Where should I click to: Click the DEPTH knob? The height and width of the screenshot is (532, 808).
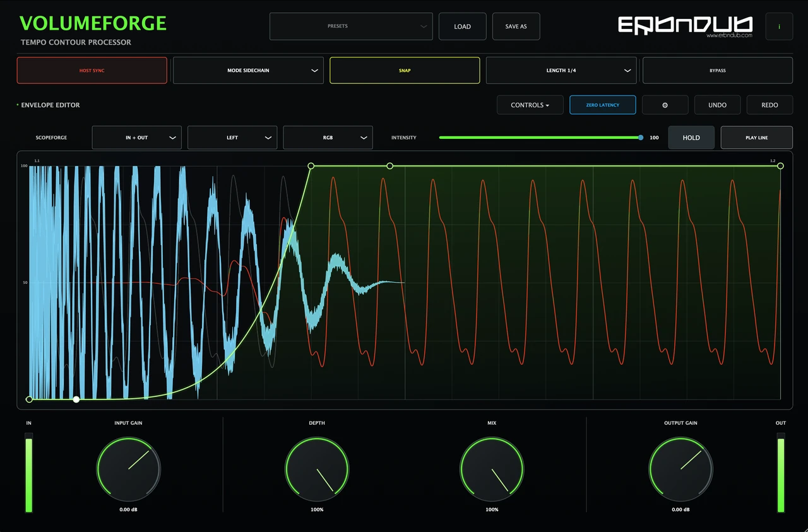coord(317,470)
